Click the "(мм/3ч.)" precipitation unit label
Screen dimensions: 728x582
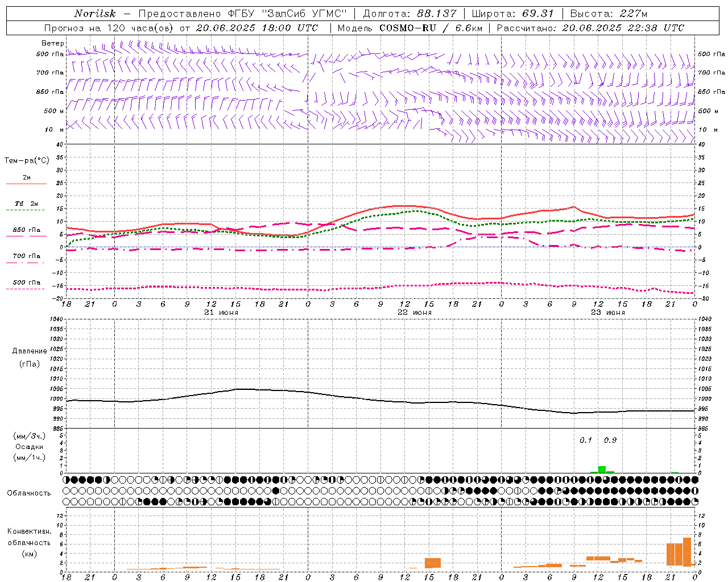[30, 436]
